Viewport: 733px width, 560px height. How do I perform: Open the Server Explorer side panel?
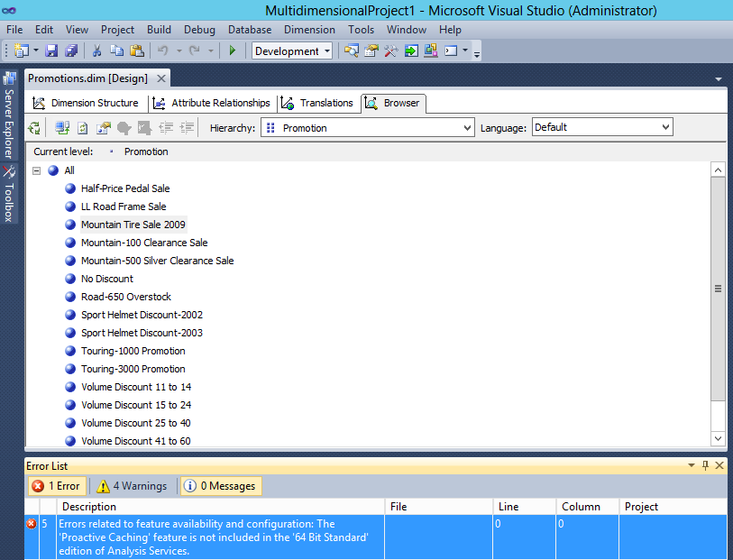(x=9, y=115)
